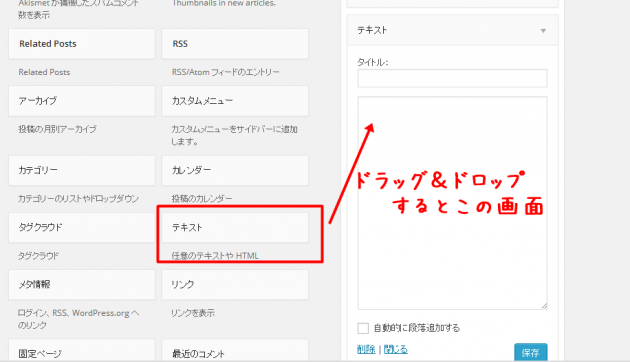This screenshot has height=362, width=630.
Task: Click the '投稿のカレンダー' description
Action: (x=202, y=198)
